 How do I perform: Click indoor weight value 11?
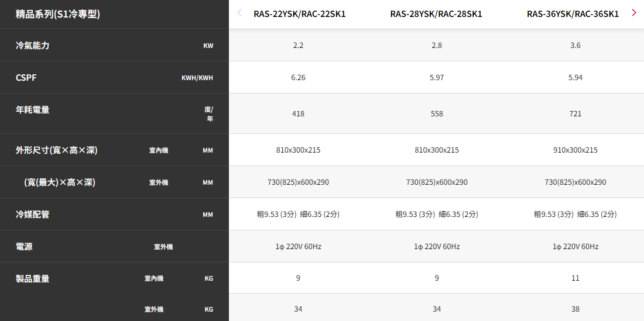pyautogui.click(x=576, y=278)
